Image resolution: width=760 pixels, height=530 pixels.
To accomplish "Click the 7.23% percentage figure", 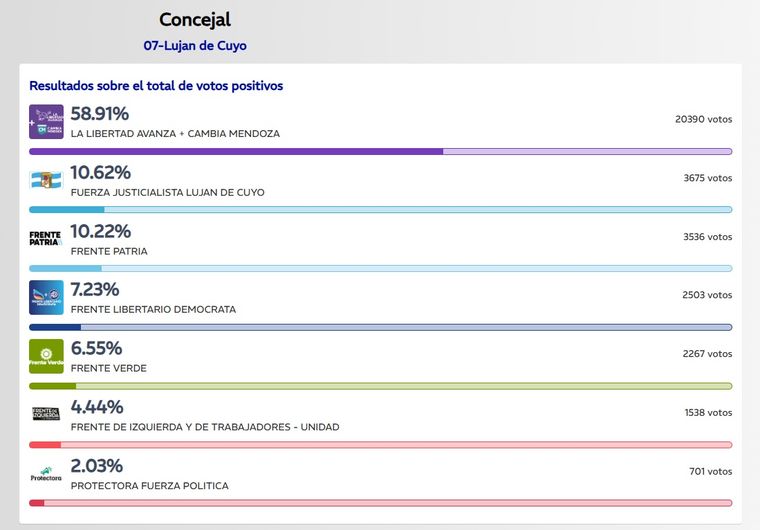I will click(x=95, y=289).
